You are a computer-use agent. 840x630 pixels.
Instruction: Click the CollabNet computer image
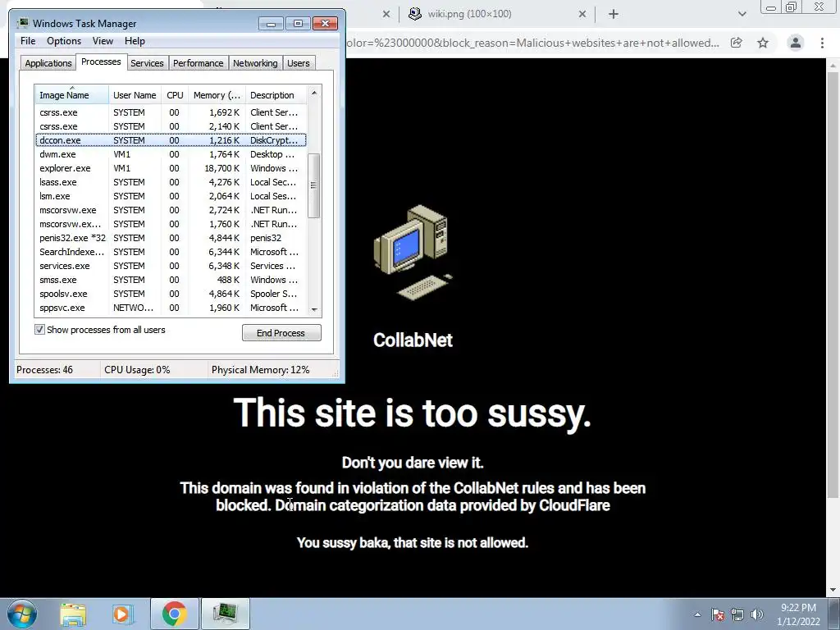pos(413,252)
